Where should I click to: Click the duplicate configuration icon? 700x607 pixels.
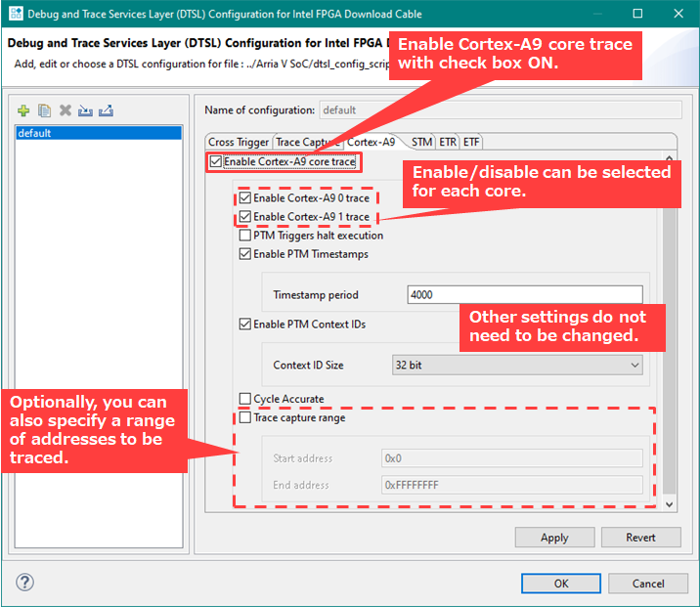pyautogui.click(x=44, y=111)
